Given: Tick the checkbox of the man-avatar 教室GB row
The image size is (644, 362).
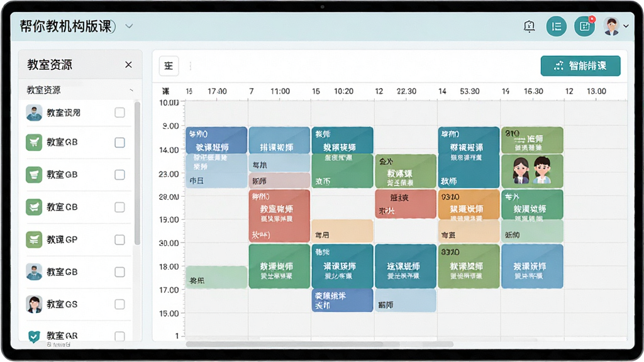Looking at the screenshot, I should (120, 271).
